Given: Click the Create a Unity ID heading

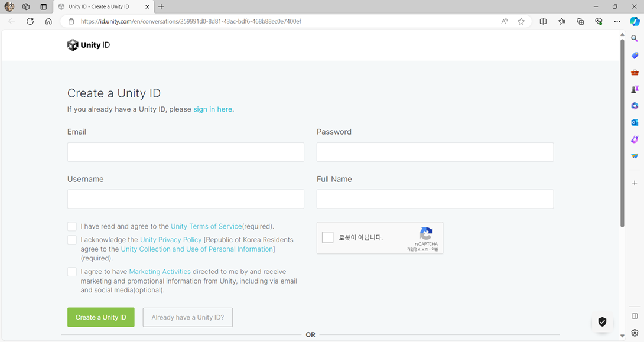Looking at the screenshot, I should [114, 93].
